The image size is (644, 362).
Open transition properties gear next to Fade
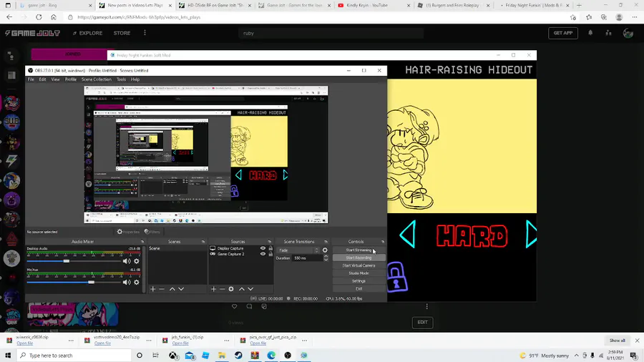click(325, 250)
